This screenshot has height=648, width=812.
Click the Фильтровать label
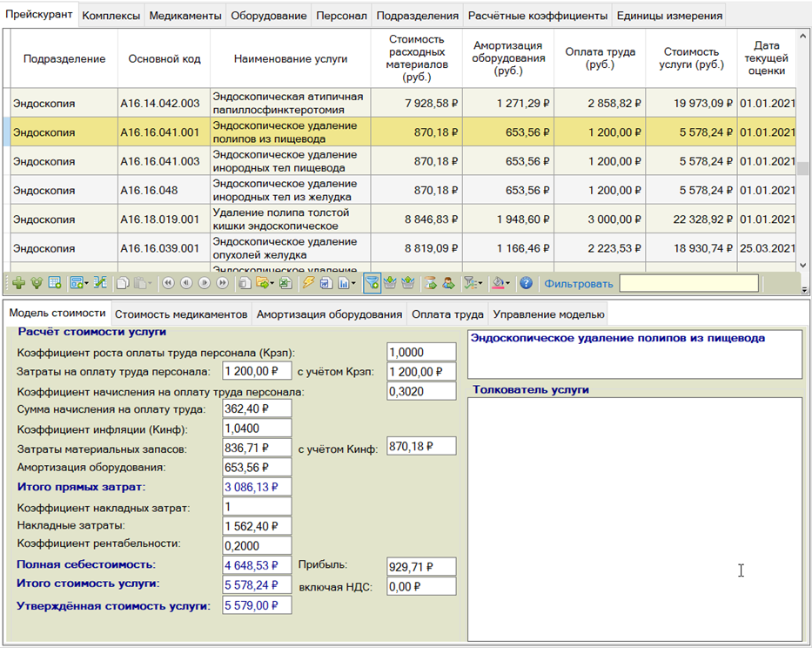click(x=578, y=283)
